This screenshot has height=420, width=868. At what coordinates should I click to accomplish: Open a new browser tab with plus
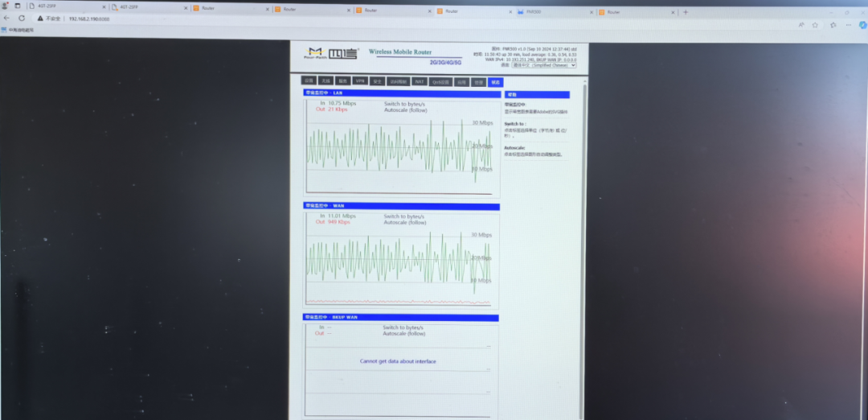[x=686, y=12]
